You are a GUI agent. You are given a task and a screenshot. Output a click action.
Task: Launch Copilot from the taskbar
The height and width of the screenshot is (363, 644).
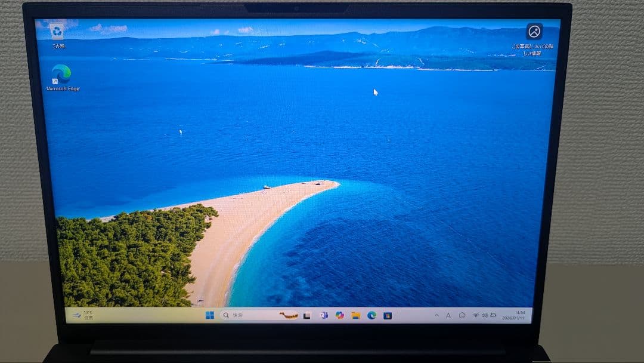click(340, 315)
